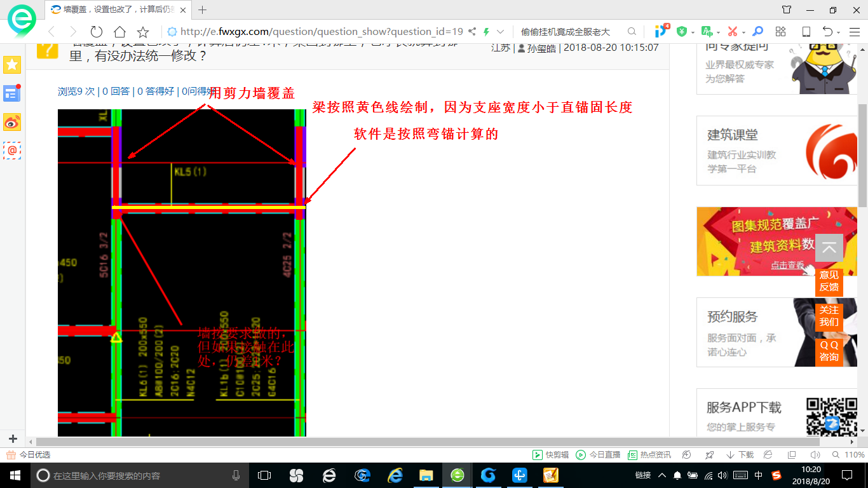Click the 0 回答 link
This screenshot has width=868, height=488.
116,91
